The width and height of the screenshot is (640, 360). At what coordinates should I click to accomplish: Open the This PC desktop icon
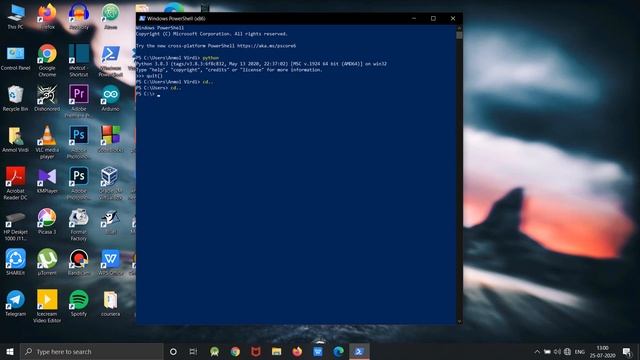point(16,17)
